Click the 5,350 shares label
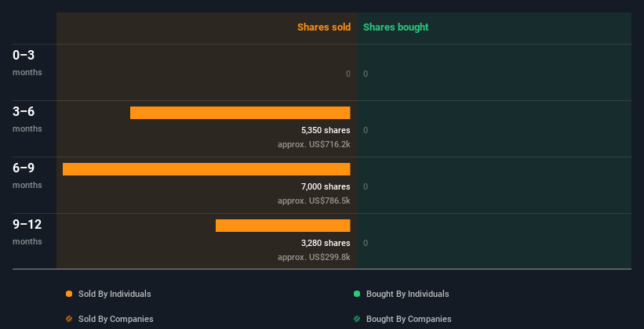 tap(326, 131)
